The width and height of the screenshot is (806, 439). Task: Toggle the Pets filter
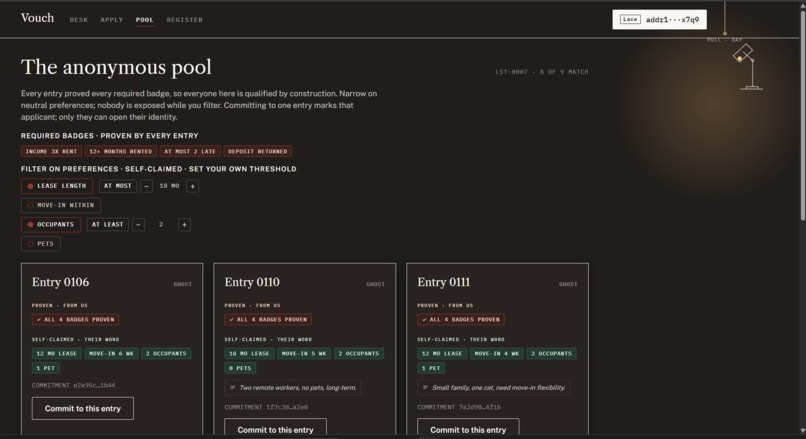point(41,244)
